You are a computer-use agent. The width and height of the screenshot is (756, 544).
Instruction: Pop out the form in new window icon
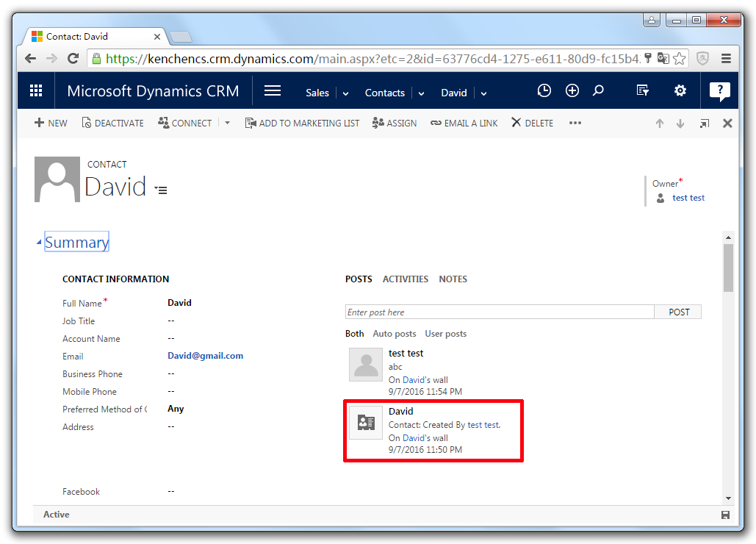pyautogui.click(x=705, y=124)
